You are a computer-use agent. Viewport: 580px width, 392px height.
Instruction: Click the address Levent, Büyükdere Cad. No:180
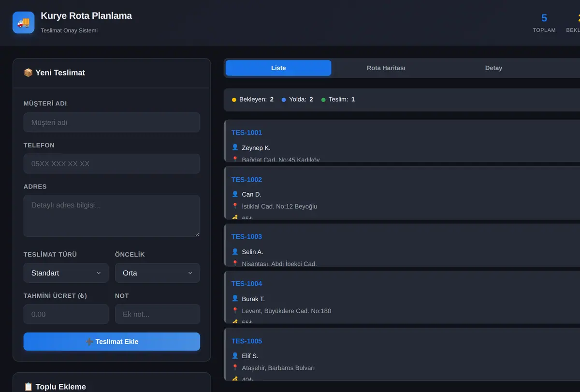point(287,311)
